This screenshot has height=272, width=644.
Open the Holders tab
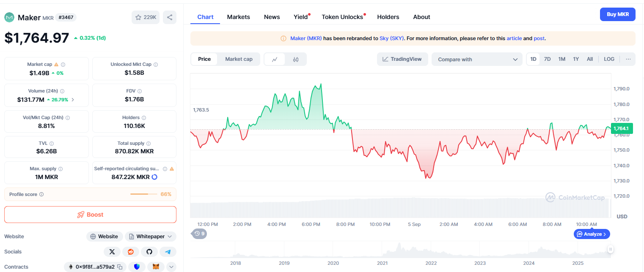point(388,17)
